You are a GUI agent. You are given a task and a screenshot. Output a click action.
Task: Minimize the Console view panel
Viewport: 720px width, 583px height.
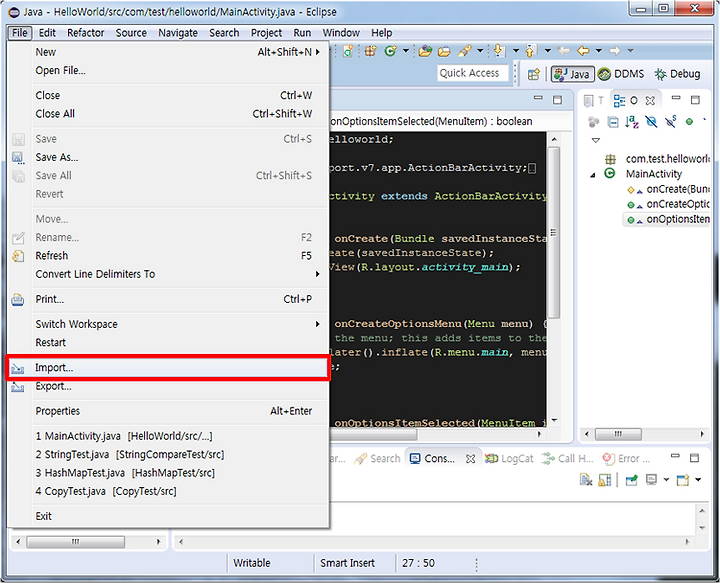[675, 456]
